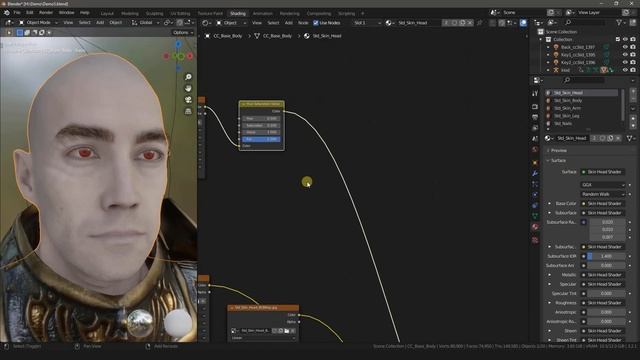
Task: Add material slot with plus button
Action: click(x=633, y=92)
